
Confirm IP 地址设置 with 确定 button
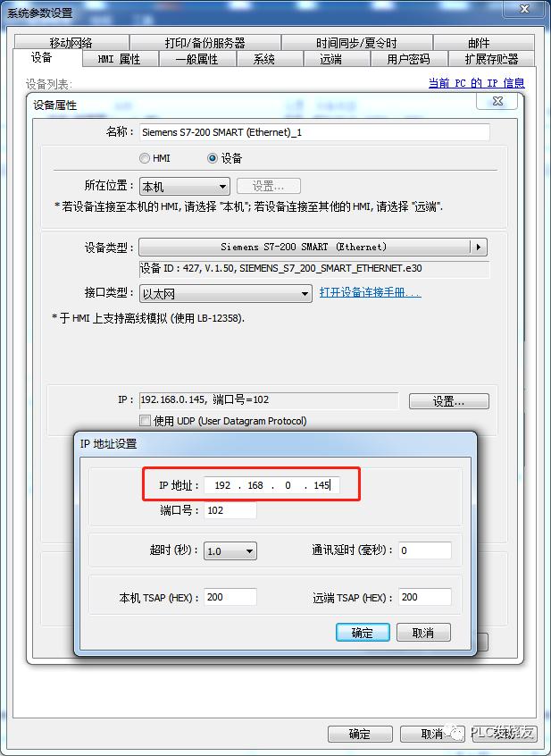[363, 633]
